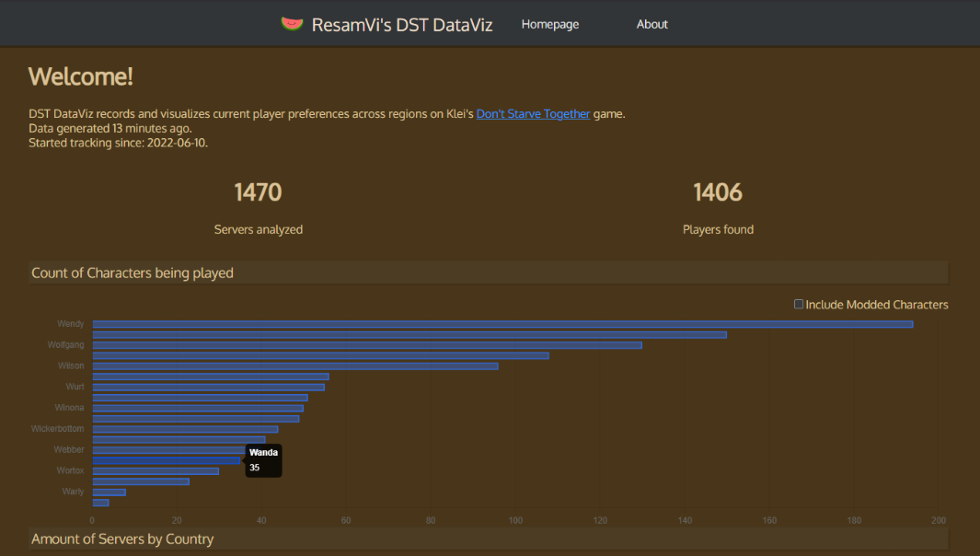Enable Include Modded Characters checkbox
This screenshot has width=980, height=556.
point(799,305)
